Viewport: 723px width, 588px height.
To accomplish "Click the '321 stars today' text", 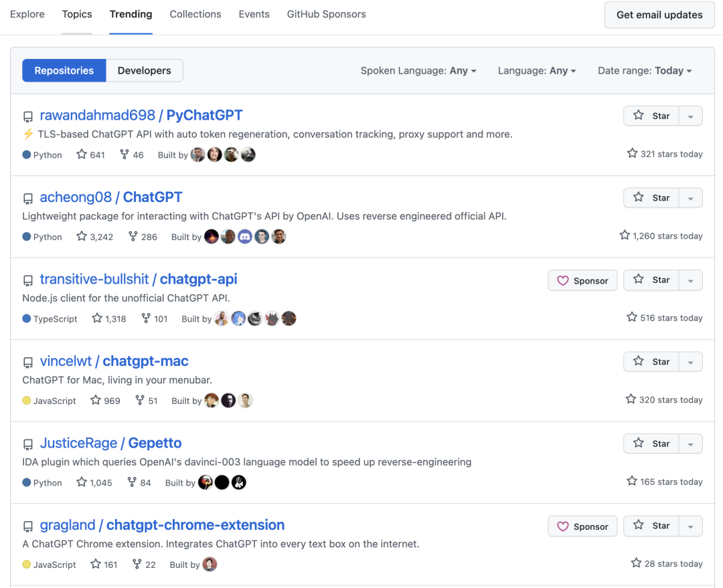I will coord(671,154).
